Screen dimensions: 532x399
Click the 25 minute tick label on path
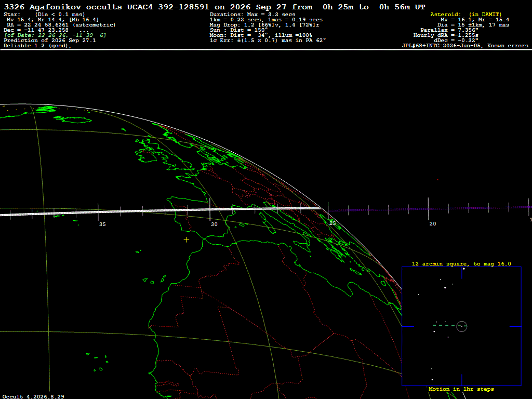coord(332,223)
